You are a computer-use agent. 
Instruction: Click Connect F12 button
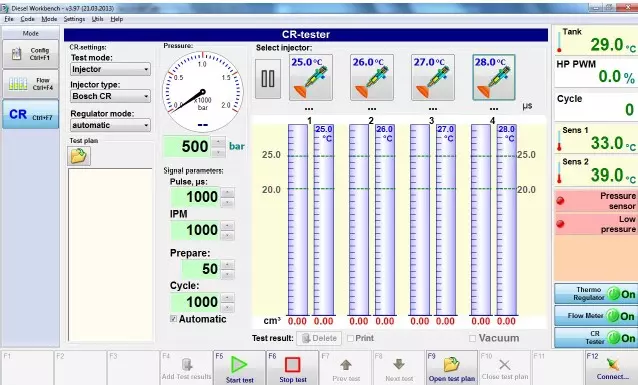612,368
